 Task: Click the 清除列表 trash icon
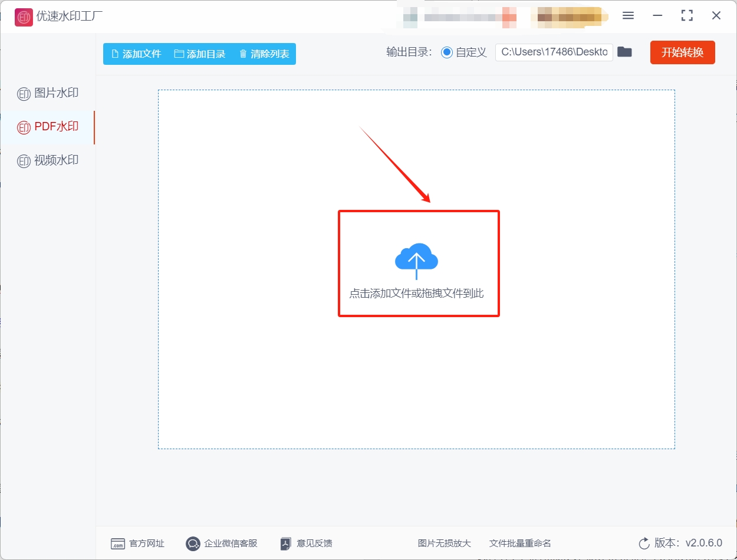pyautogui.click(x=243, y=54)
